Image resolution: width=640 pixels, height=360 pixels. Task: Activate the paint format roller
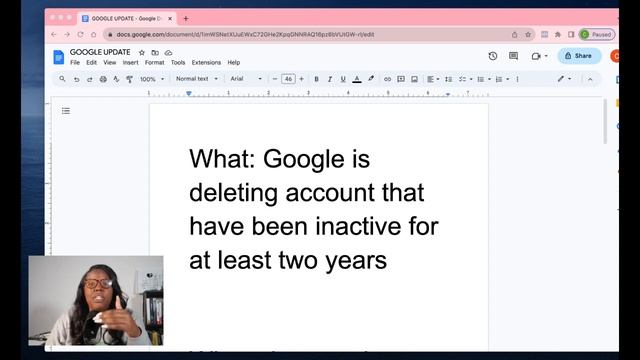129,79
